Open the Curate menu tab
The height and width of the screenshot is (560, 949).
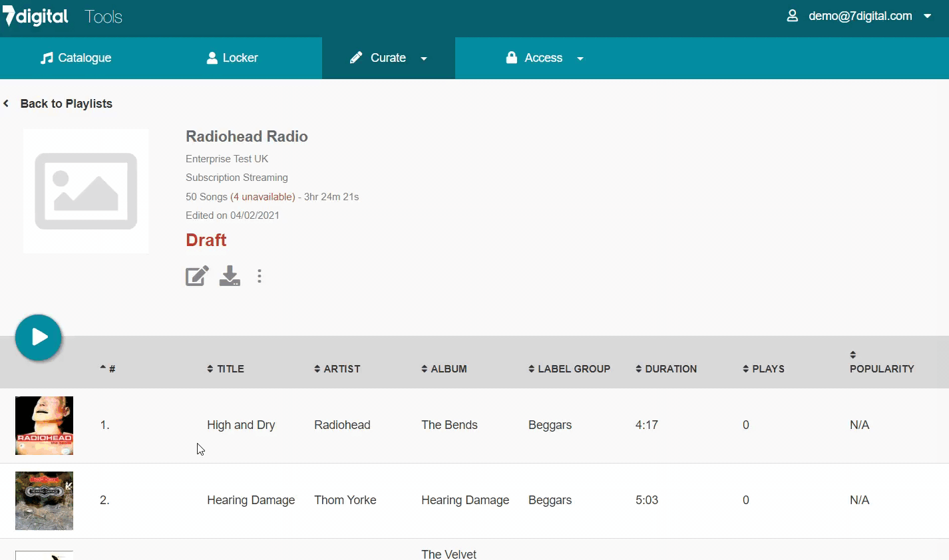389,58
